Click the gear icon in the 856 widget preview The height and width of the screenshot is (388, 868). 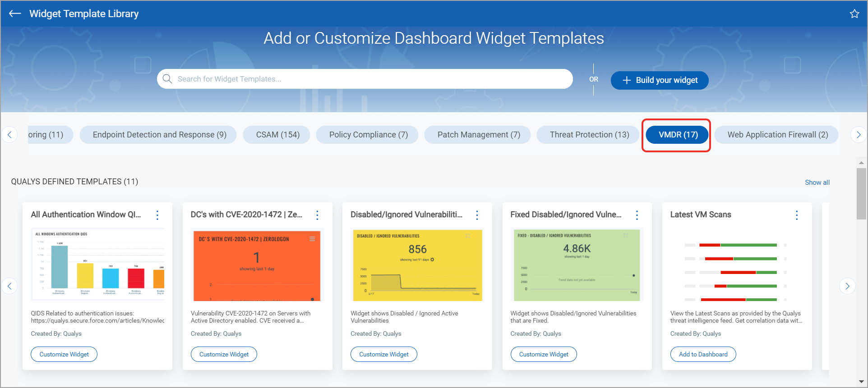[x=432, y=260]
